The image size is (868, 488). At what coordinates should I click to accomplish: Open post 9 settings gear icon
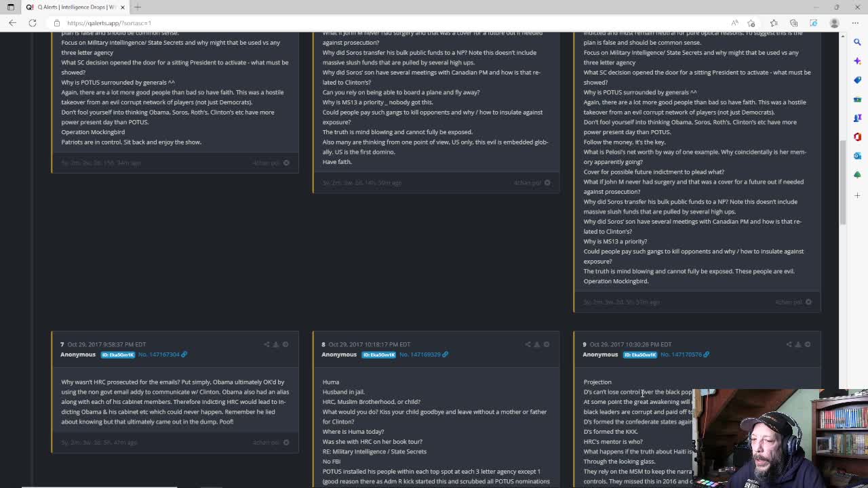tap(808, 344)
